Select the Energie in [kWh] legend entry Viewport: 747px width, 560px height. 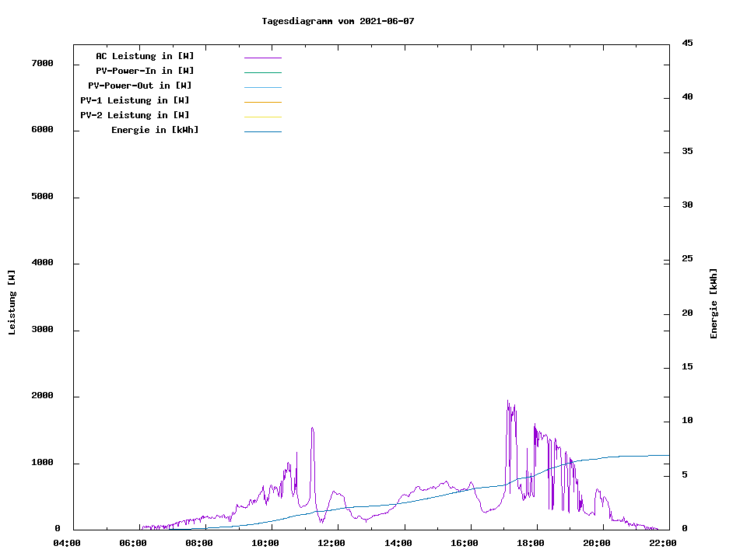click(x=155, y=130)
